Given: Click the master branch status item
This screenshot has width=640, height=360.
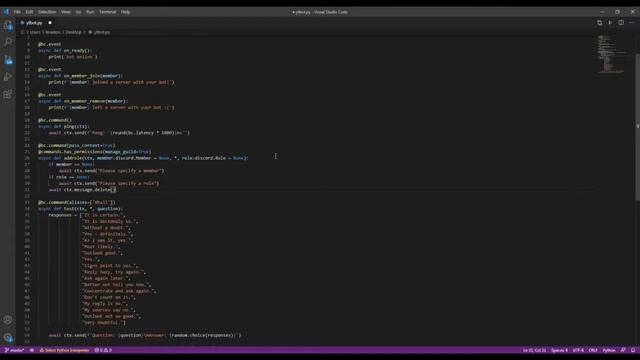Looking at the screenshot, I should click(14, 350).
